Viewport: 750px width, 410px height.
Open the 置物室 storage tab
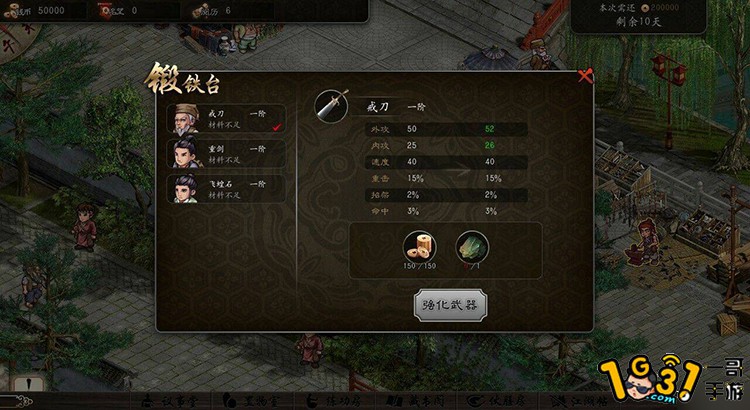click(x=252, y=401)
